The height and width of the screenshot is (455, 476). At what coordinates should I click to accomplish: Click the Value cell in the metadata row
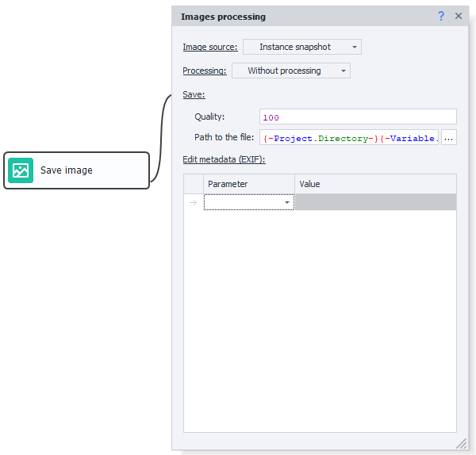[375, 202]
